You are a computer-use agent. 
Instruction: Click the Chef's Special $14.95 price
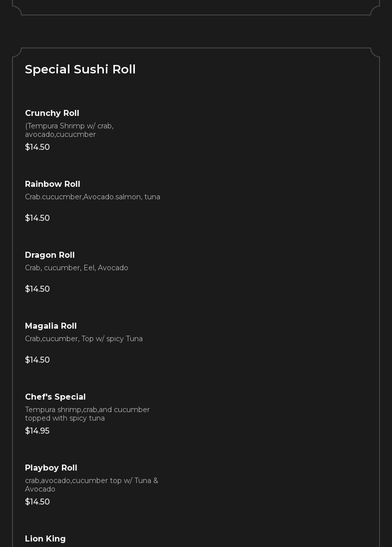[x=37, y=431]
